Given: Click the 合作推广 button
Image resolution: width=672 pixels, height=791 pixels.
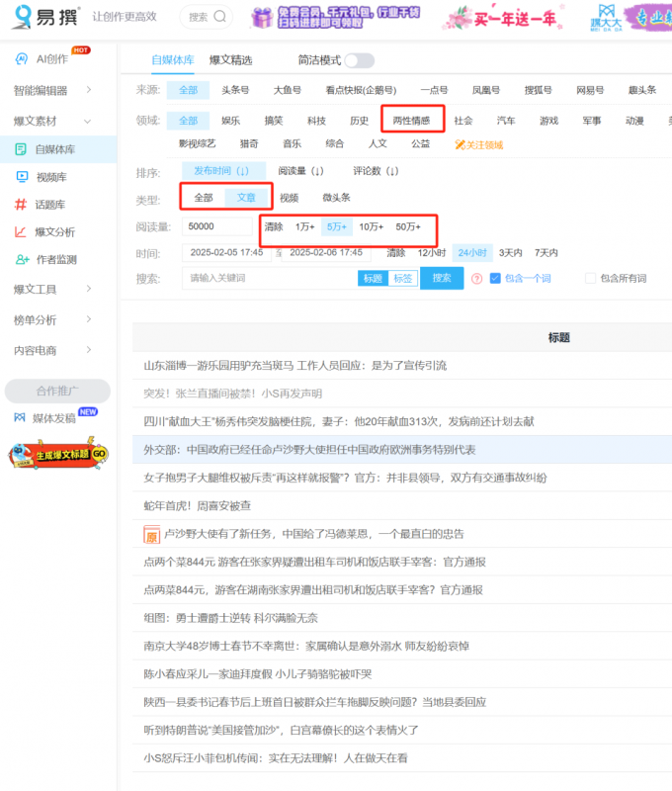Looking at the screenshot, I should coord(57,391).
